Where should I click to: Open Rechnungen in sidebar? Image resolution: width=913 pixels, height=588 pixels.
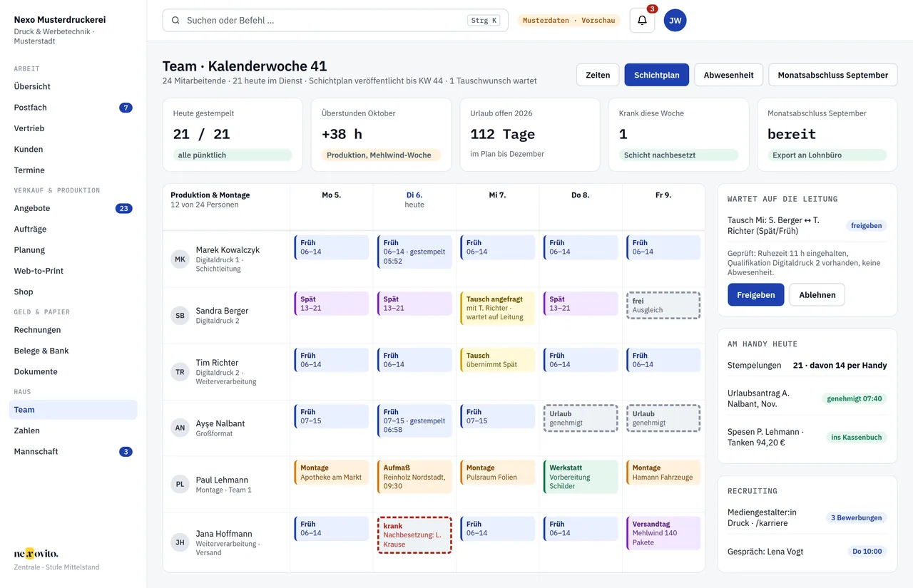(x=73, y=330)
